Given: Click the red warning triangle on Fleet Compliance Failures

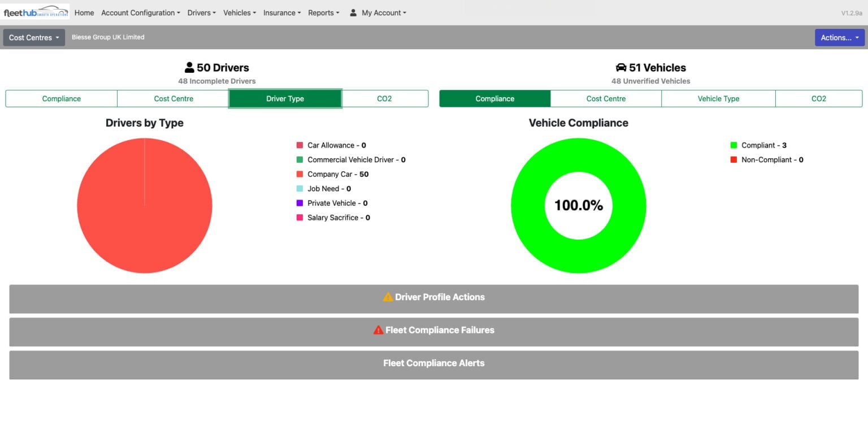Looking at the screenshot, I should pyautogui.click(x=378, y=330).
